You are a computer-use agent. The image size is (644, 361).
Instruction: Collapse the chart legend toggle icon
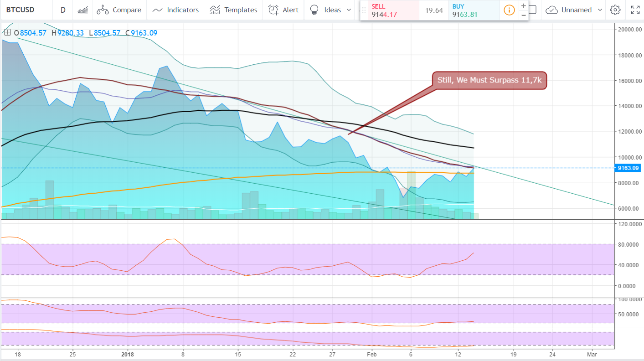7,32
